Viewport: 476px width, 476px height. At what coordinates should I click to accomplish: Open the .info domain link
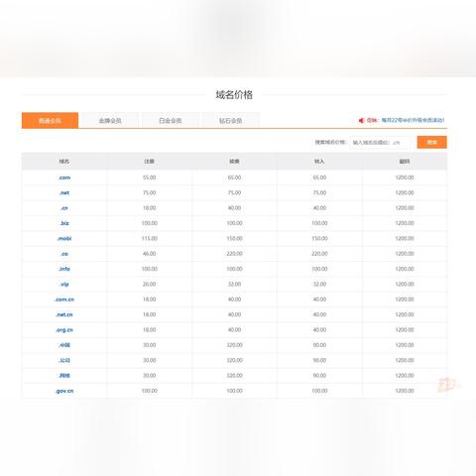[x=64, y=269]
